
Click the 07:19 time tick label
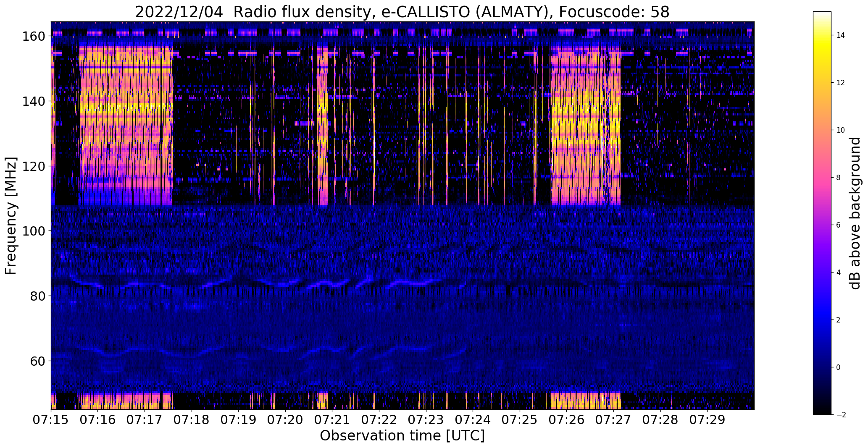click(238, 419)
